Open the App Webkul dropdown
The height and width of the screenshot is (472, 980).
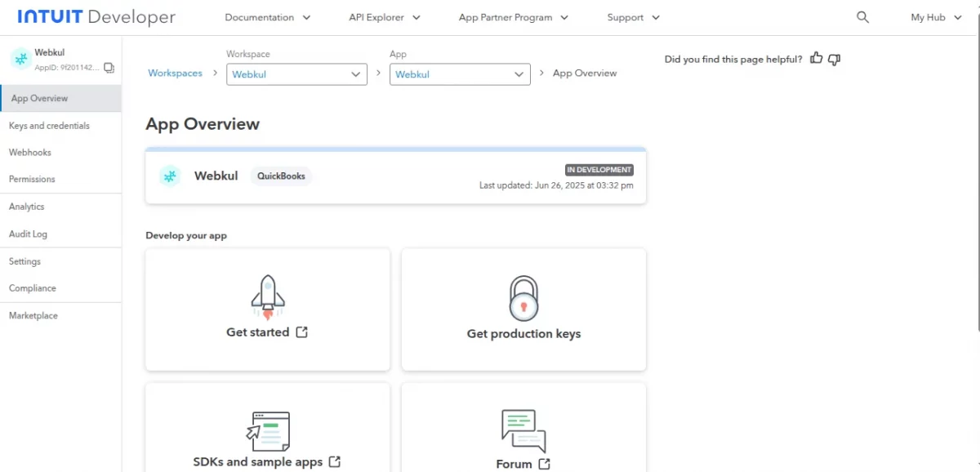[461, 74]
